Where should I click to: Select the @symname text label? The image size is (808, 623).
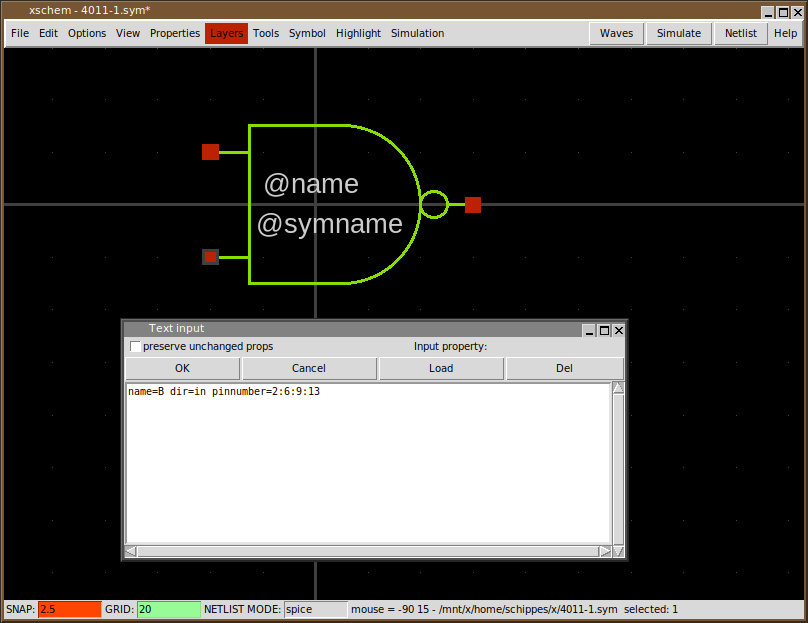pyautogui.click(x=330, y=224)
